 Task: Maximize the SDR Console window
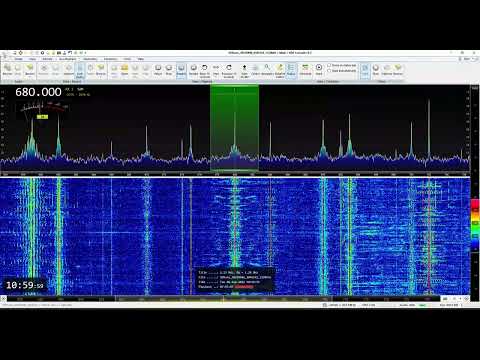pyautogui.click(x=462, y=53)
